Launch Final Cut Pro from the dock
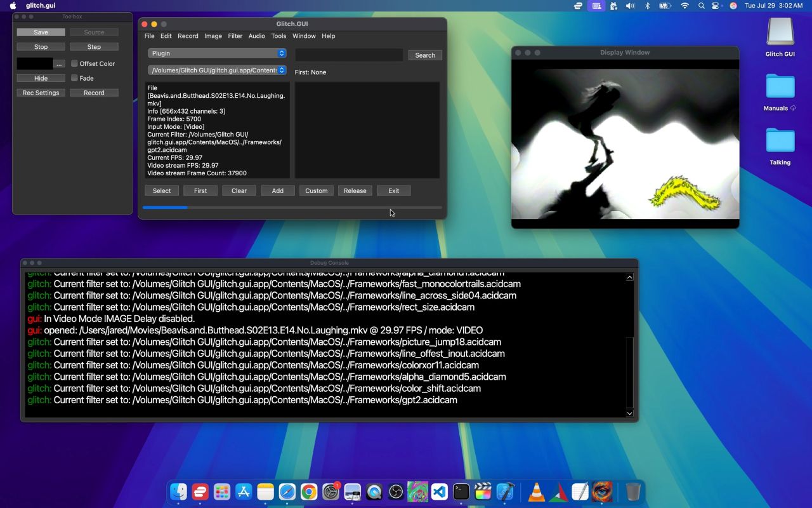 click(483, 491)
